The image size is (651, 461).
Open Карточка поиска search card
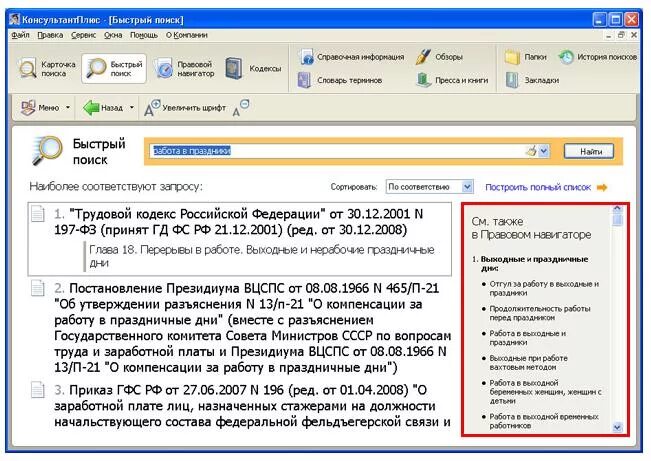pos(48,69)
